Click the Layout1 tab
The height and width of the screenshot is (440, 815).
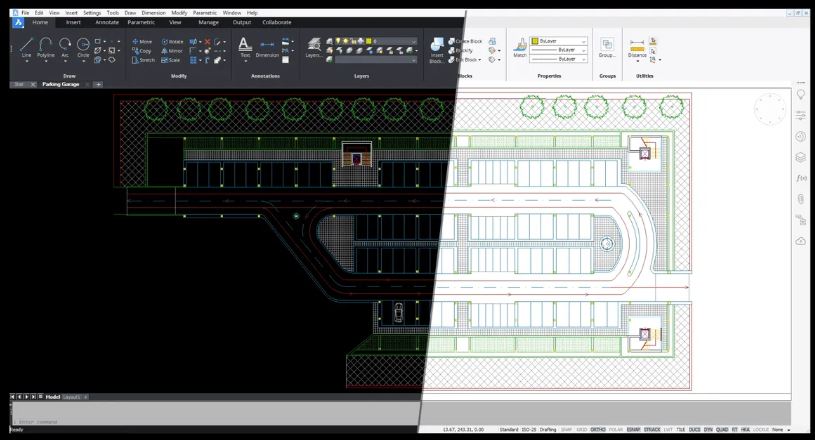click(72, 397)
